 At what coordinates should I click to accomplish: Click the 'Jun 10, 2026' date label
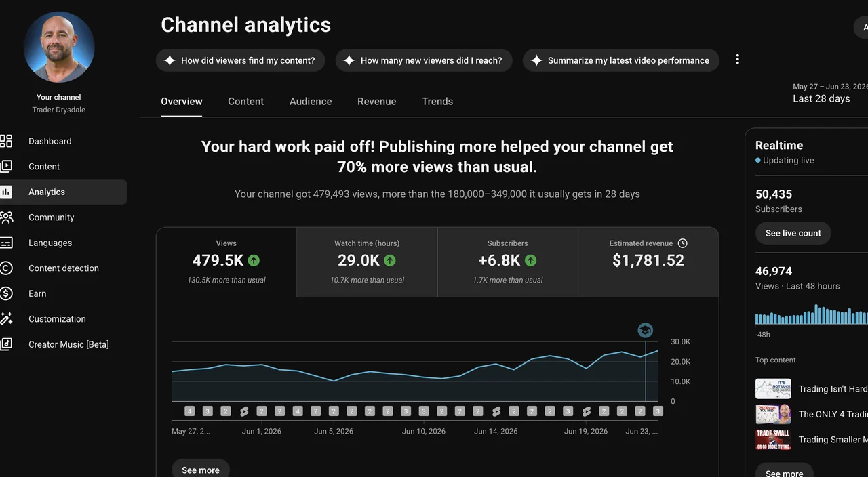click(x=424, y=431)
